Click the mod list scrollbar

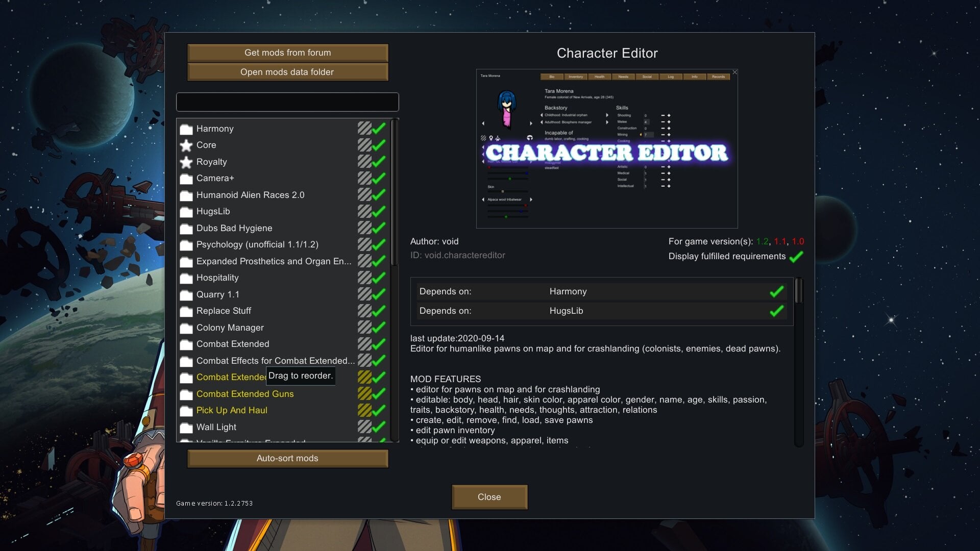coord(394,193)
